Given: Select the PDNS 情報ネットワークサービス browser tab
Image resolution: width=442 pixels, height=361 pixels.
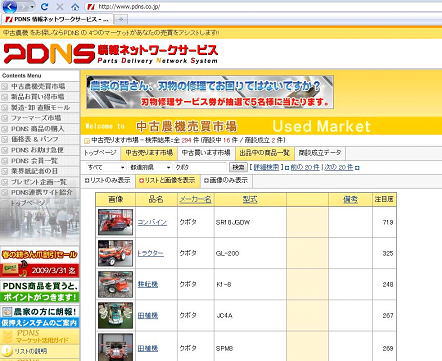Looking at the screenshot, I should pos(57,19).
